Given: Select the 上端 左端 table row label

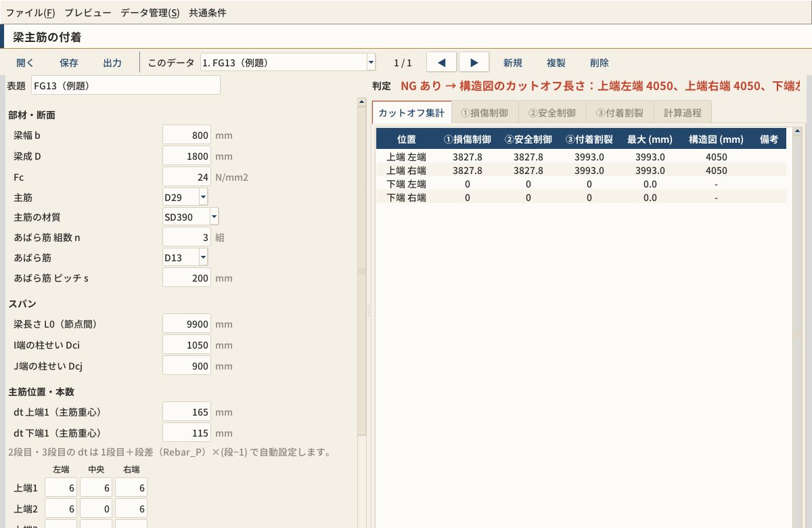Looking at the screenshot, I should [x=406, y=157].
